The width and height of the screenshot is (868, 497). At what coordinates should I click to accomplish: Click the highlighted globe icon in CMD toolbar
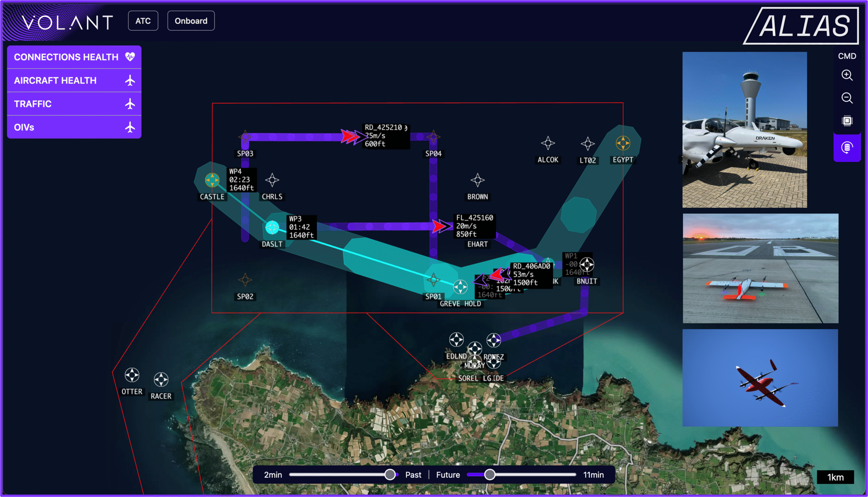pos(847,148)
